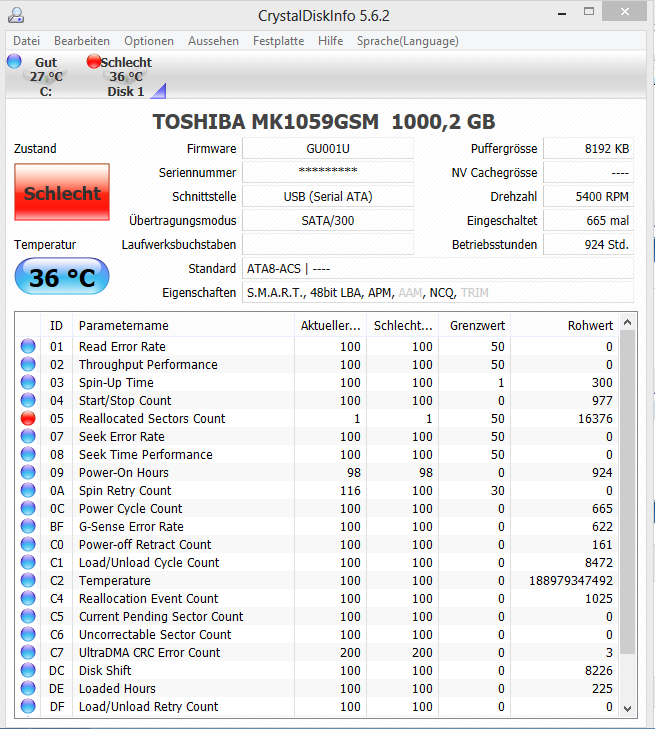Click the Schnittstelle field USB (Serial ATA)
This screenshot has width=655, height=729.
point(328,197)
